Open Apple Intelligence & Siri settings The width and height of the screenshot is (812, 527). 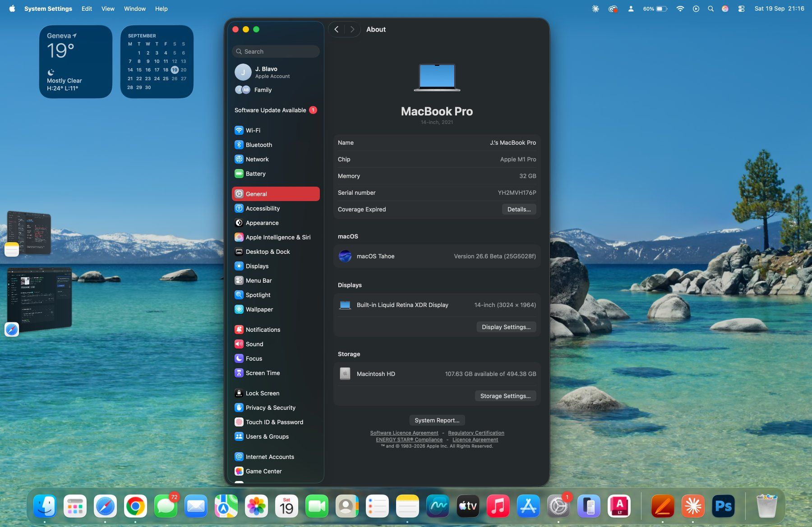[x=276, y=237]
